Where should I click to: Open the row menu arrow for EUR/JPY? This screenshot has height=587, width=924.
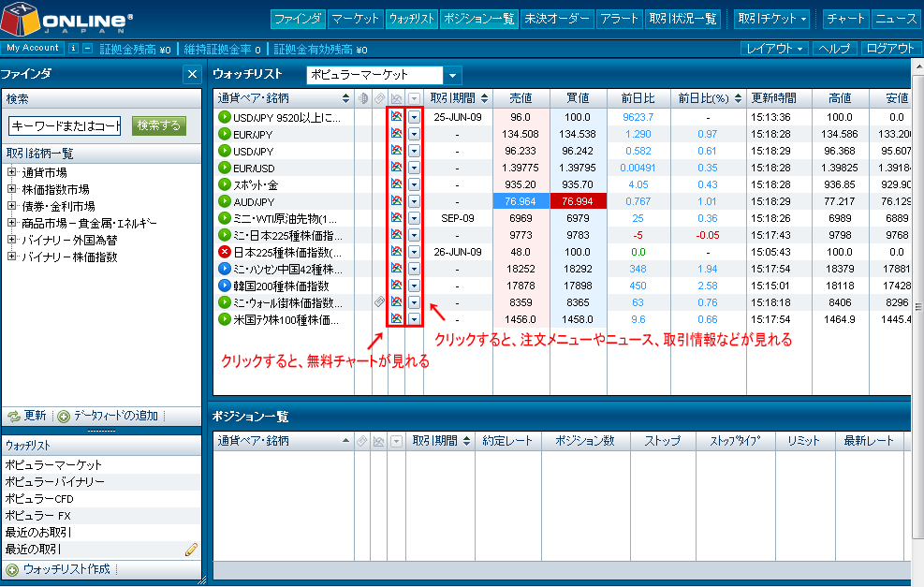[x=415, y=134]
